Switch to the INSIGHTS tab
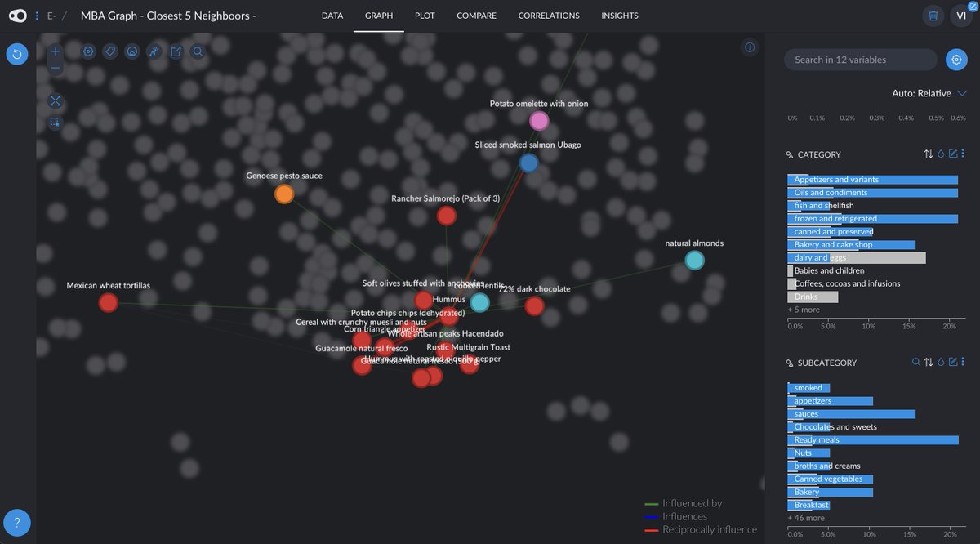This screenshot has height=544, width=980. click(620, 16)
